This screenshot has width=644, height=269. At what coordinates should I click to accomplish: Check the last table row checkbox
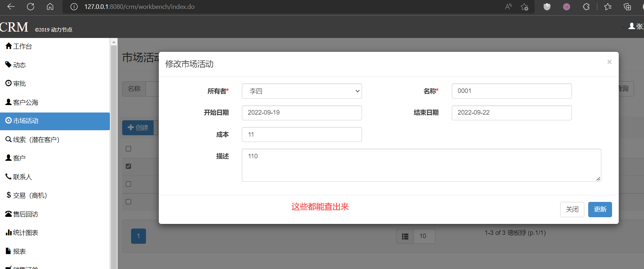(129, 202)
